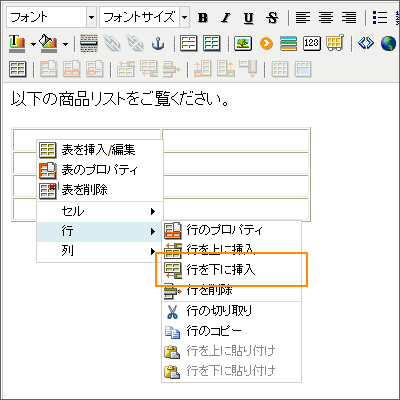Viewport: 400px width, 400px height.
Task: Click the HTML source code icon
Action: coord(366,43)
